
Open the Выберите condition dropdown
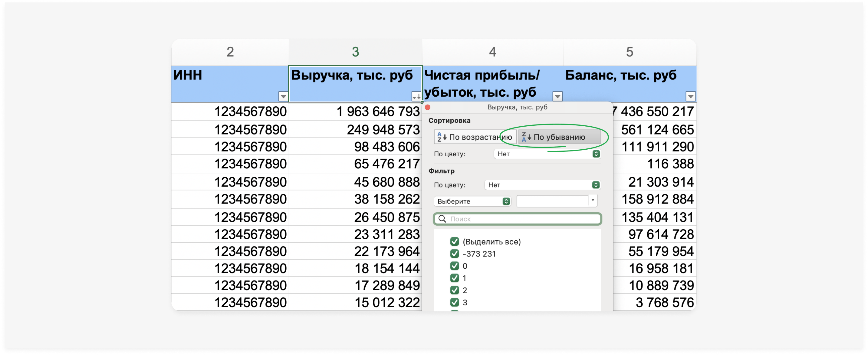tap(472, 201)
